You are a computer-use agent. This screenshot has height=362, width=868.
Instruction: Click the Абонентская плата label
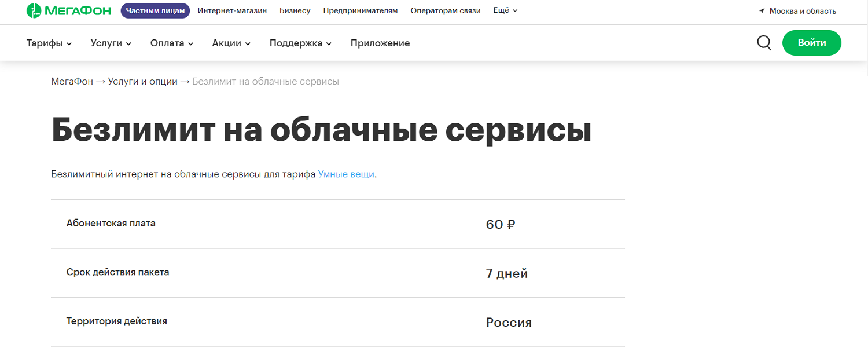(111, 223)
